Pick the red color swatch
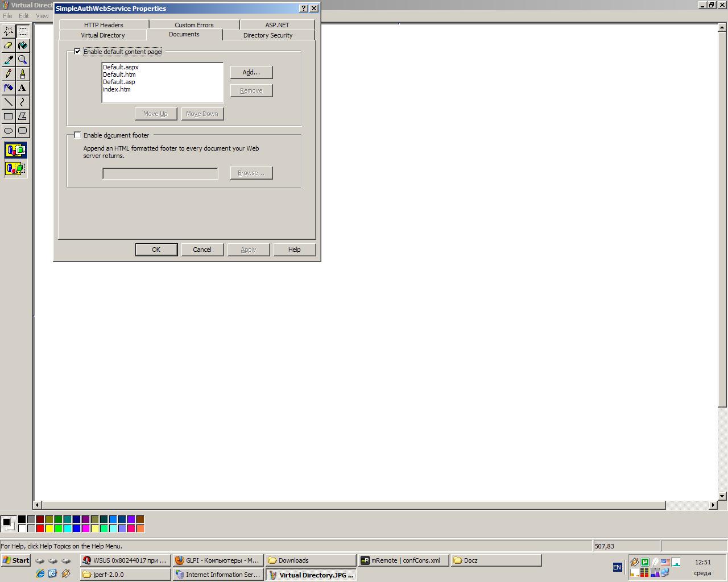Screen dimensions: 728x582 (40, 528)
